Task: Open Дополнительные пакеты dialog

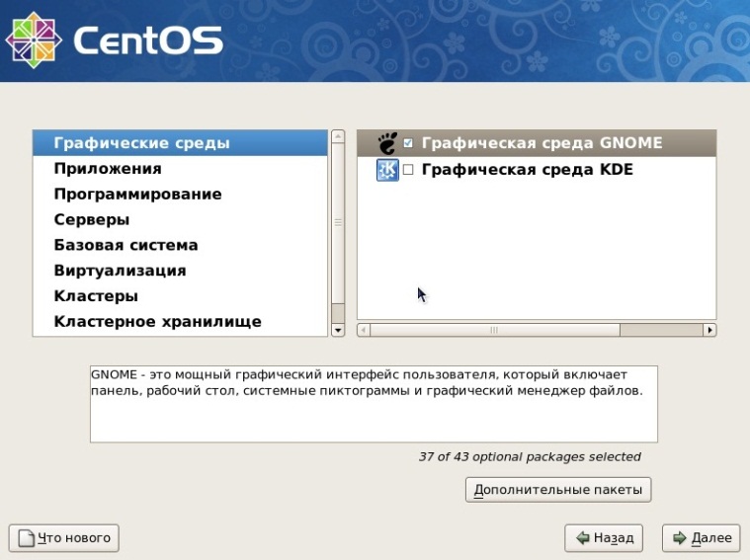Action: [x=558, y=490]
